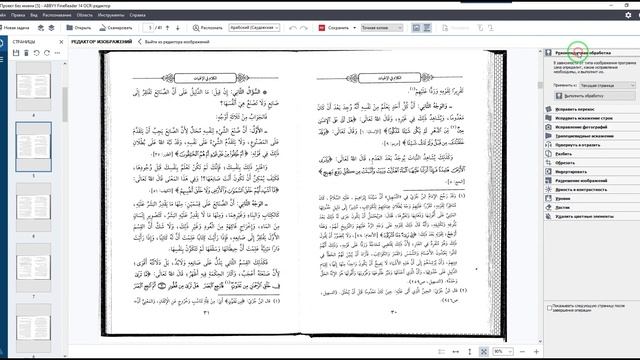Viewport: 640px width, 360px height.
Task: Click the New task (Новая задача) button
Action: pyautogui.click(x=15, y=28)
